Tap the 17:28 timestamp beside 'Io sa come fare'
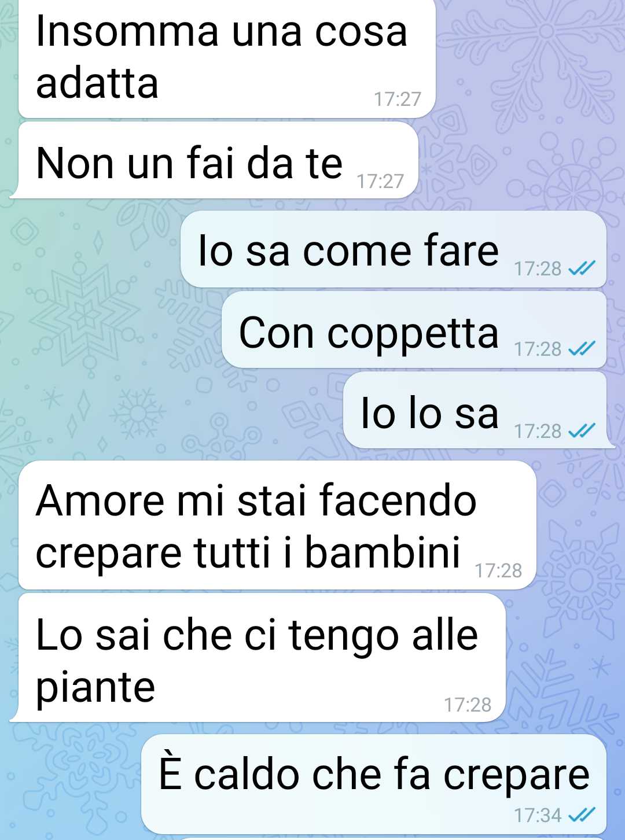Viewport: 625px width, 840px height. pos(538,268)
